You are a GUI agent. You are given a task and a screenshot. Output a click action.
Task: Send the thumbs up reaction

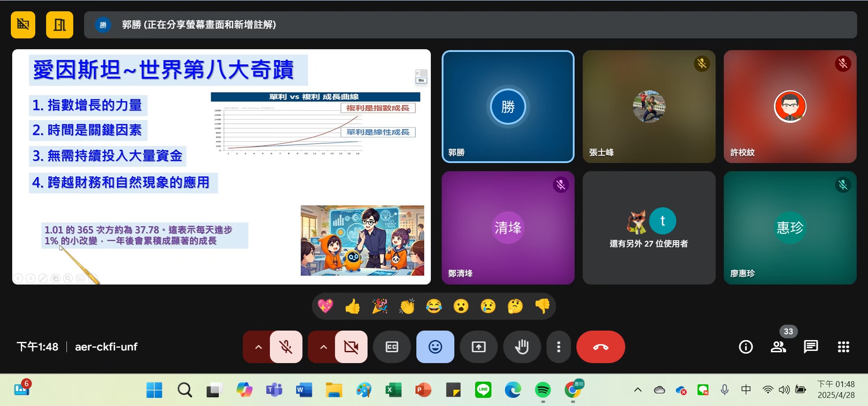point(353,307)
